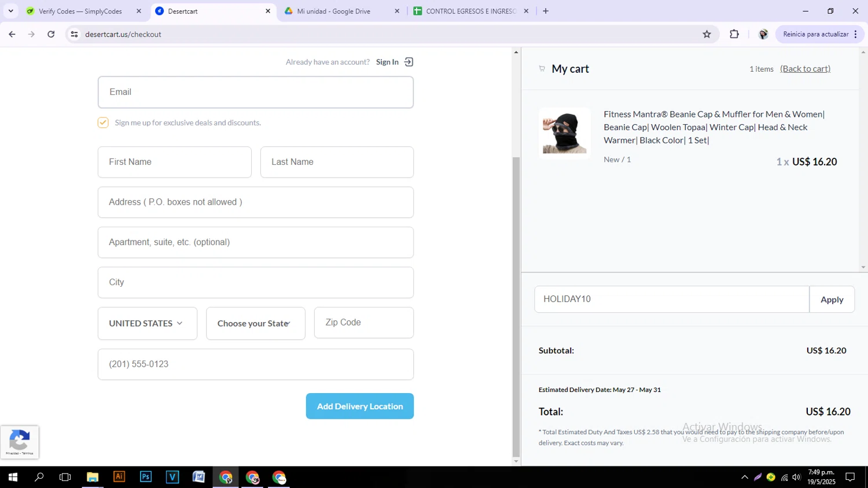The width and height of the screenshot is (868, 488).
Task: Apply the HOLIDAY10 coupon code
Action: coord(832,300)
